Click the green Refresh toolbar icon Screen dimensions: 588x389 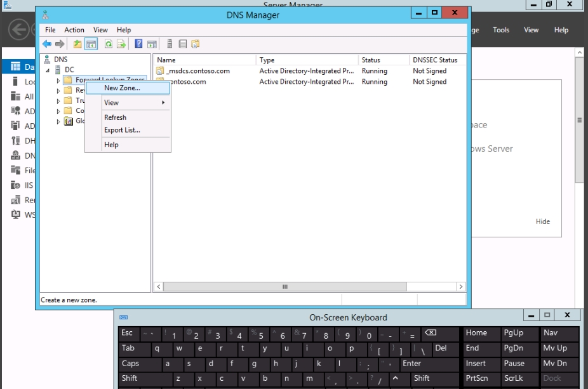[109, 44]
